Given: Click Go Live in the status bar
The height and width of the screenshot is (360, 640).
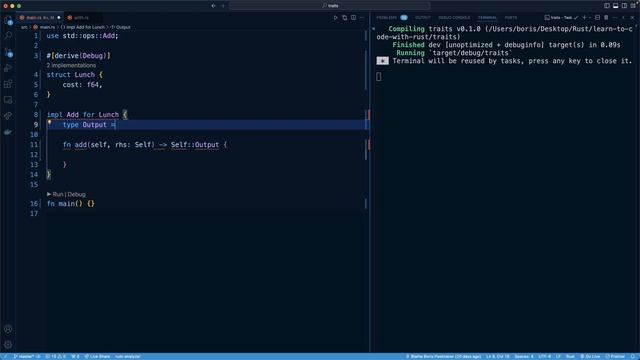Looking at the screenshot, I should pyautogui.click(x=590, y=356).
